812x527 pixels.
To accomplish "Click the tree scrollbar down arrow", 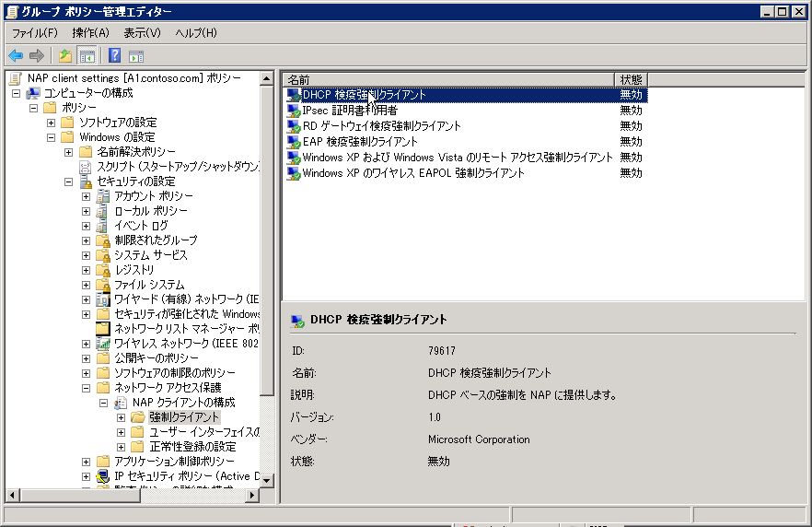I will point(267,480).
